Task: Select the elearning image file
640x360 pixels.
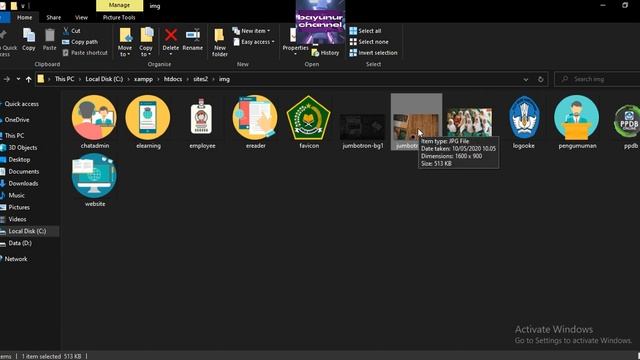Action: (x=148, y=122)
